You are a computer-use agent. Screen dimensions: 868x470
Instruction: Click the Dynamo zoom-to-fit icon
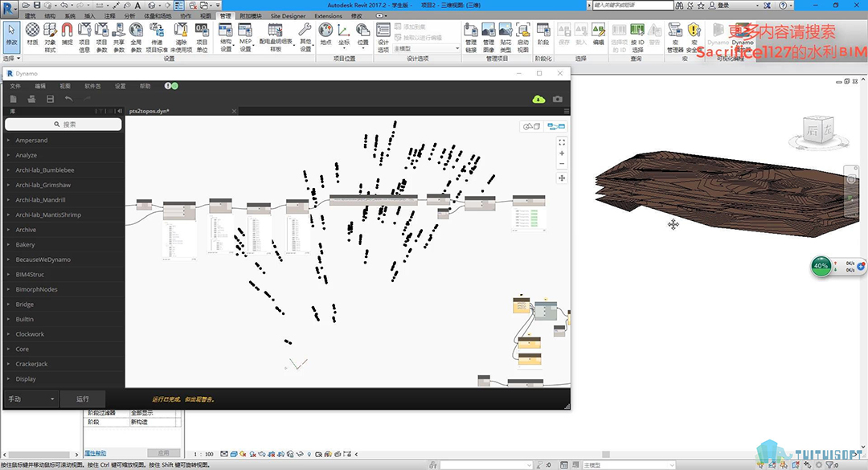coord(561,142)
